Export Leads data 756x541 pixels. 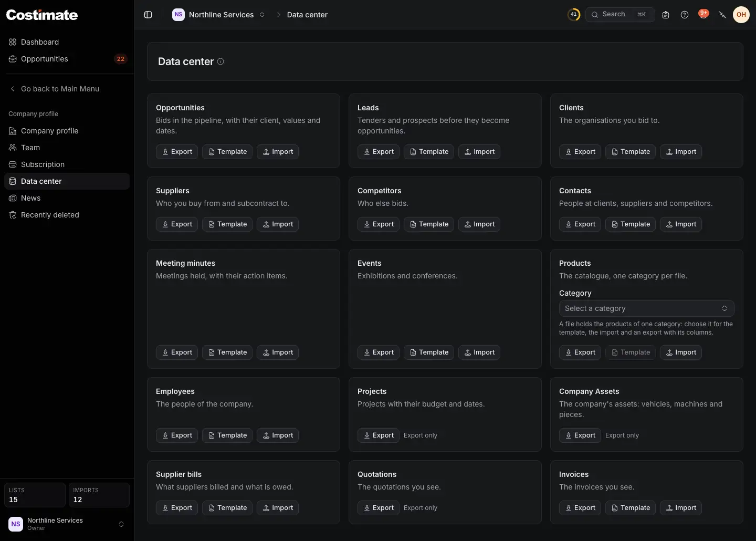379,152
